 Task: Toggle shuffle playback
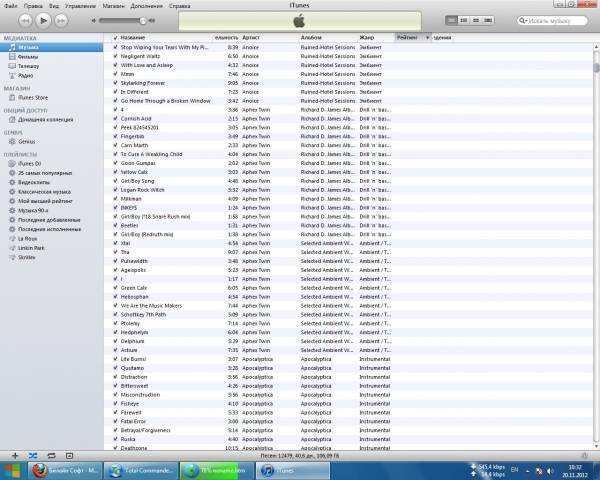click(x=33, y=456)
